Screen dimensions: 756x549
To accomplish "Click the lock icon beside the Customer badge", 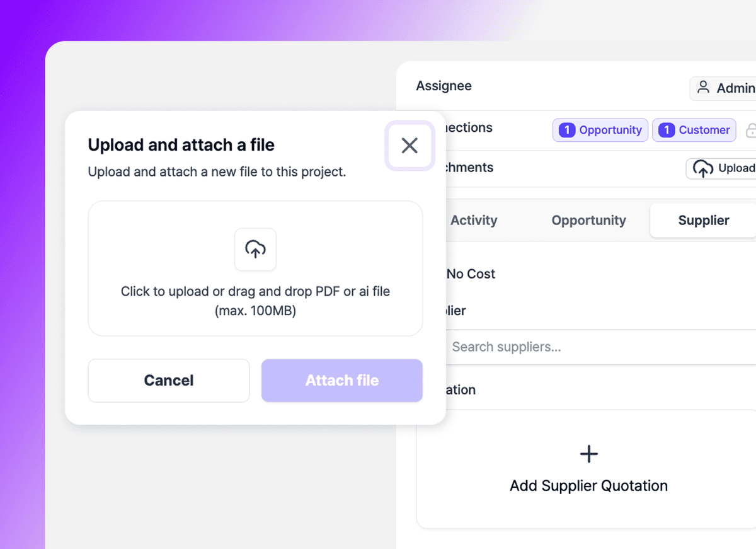I will pyautogui.click(x=751, y=130).
